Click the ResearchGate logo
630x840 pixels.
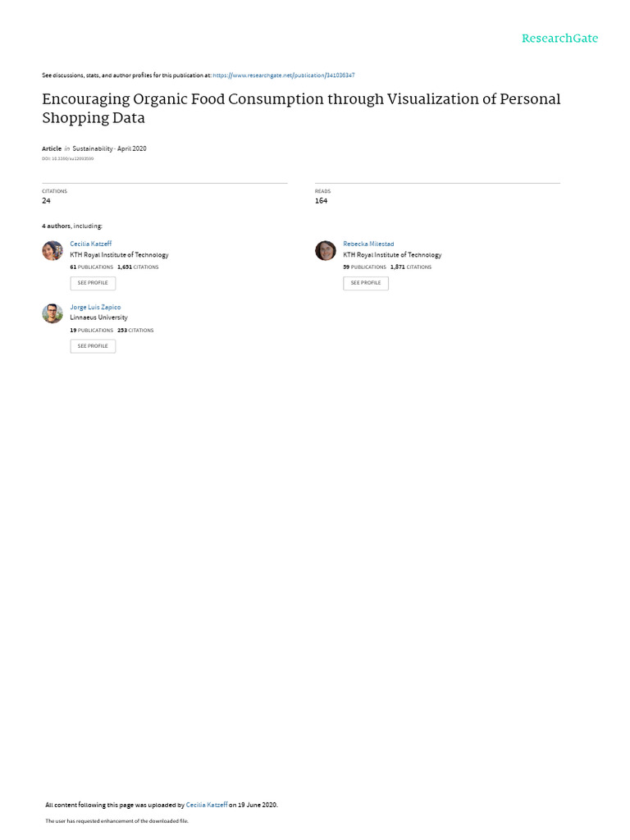[559, 39]
